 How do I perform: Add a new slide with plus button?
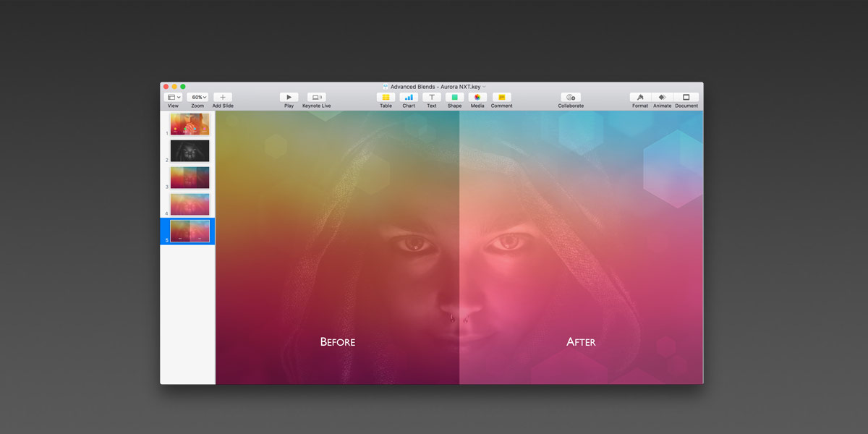[x=223, y=97]
